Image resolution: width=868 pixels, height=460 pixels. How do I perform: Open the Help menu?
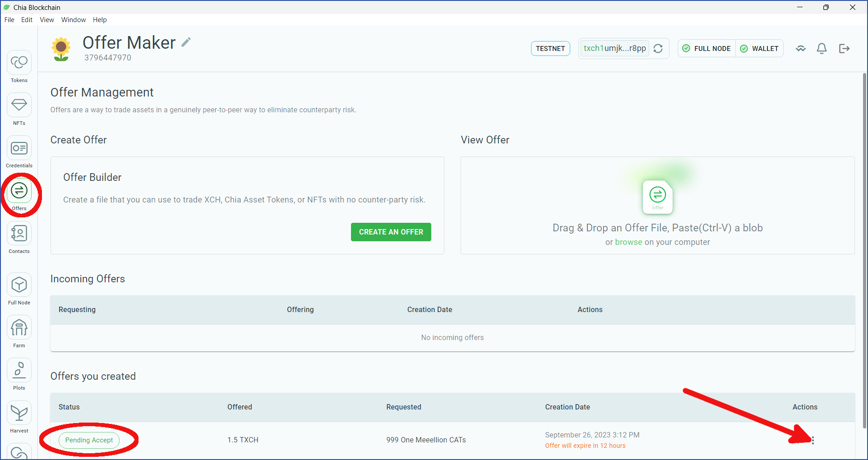coord(100,20)
